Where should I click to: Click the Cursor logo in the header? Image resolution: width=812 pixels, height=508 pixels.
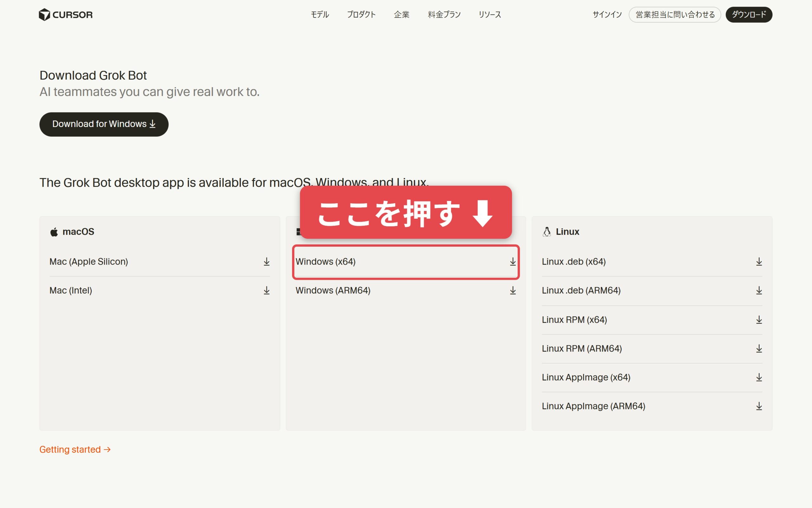point(65,15)
